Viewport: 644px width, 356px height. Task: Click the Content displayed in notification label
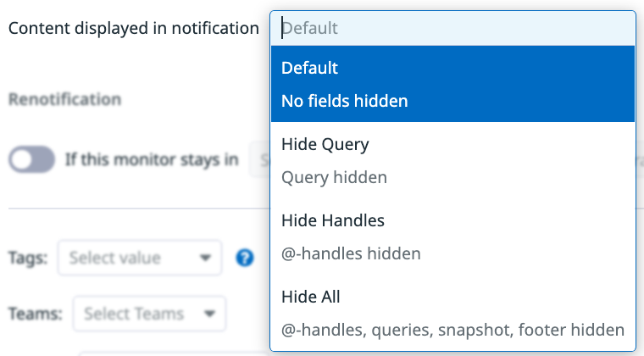(x=134, y=28)
